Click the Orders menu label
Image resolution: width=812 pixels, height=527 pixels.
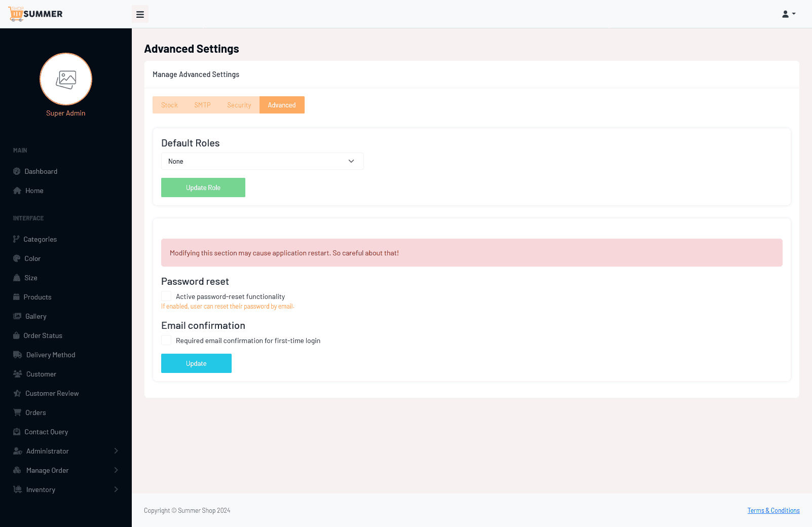[x=35, y=412]
